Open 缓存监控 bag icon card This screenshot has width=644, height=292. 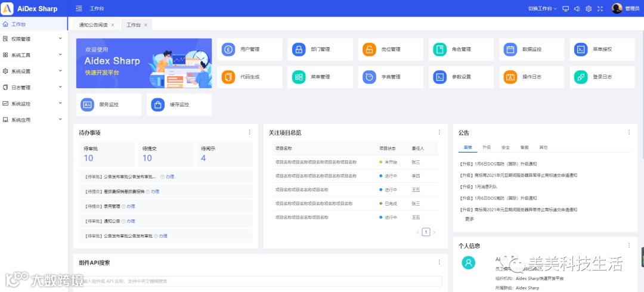click(x=179, y=105)
